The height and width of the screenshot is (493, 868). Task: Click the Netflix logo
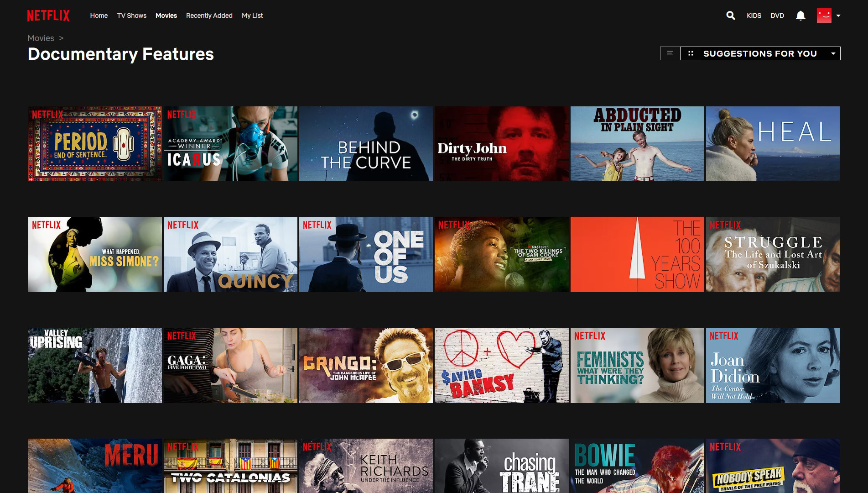point(48,16)
